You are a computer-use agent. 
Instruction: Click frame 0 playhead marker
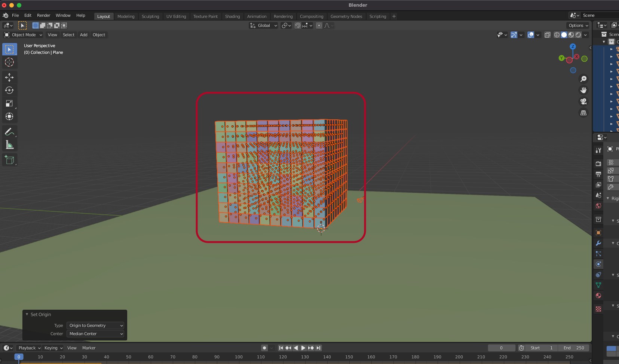click(x=19, y=357)
